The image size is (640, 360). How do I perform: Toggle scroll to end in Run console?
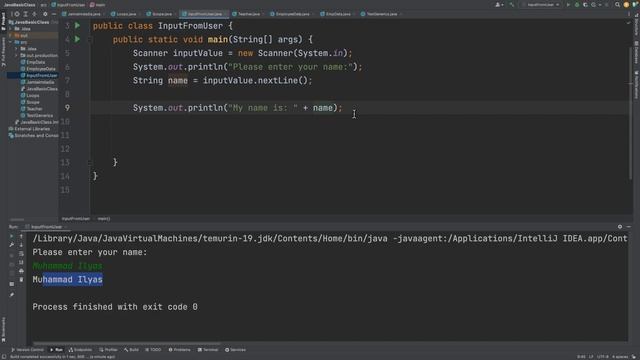coord(21,262)
